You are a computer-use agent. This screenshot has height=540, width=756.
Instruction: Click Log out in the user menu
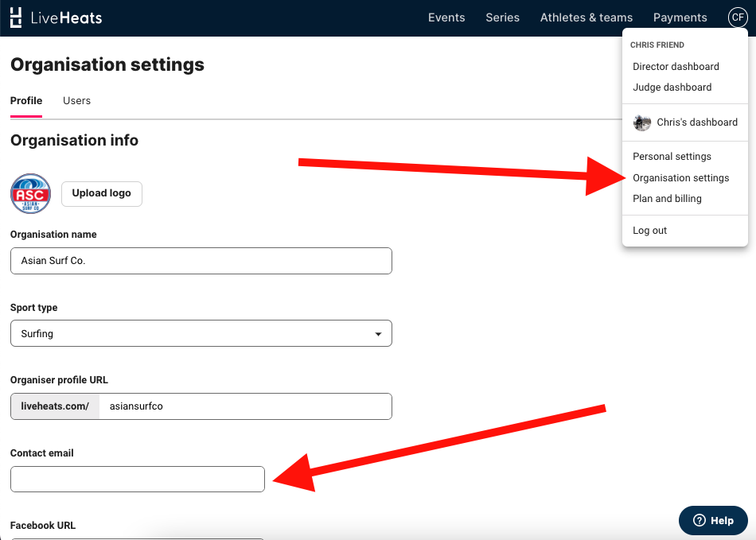(649, 231)
